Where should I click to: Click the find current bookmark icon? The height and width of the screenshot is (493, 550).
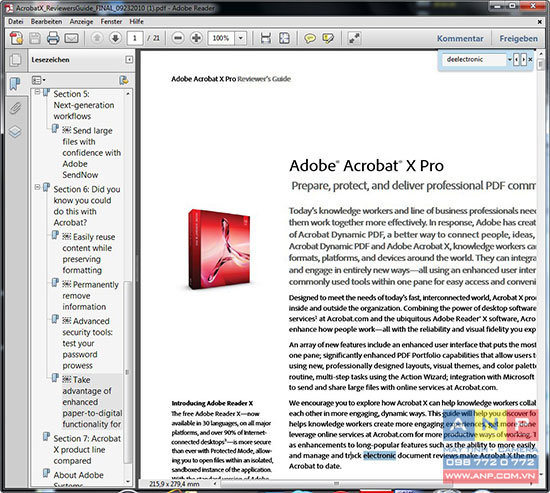pyautogui.click(x=123, y=80)
